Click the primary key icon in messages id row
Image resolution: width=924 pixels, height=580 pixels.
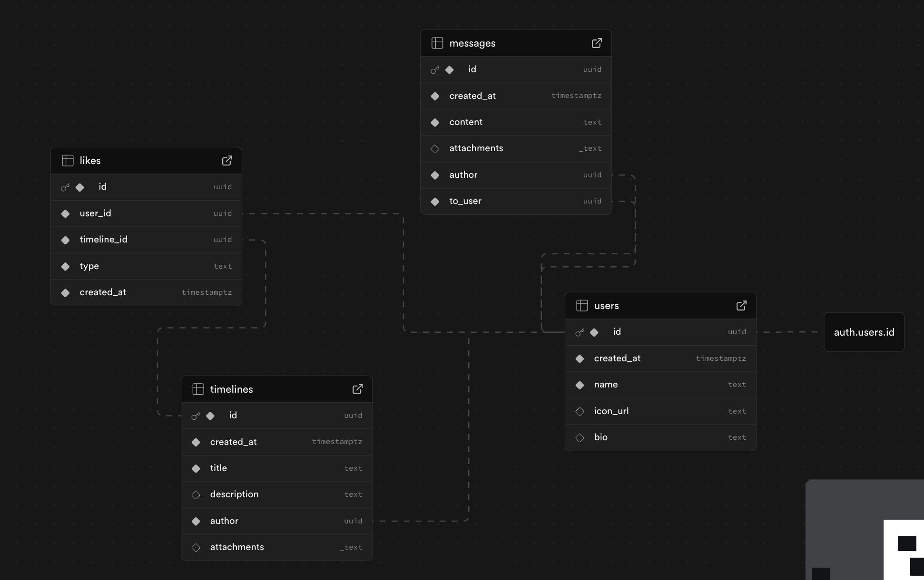pos(434,70)
